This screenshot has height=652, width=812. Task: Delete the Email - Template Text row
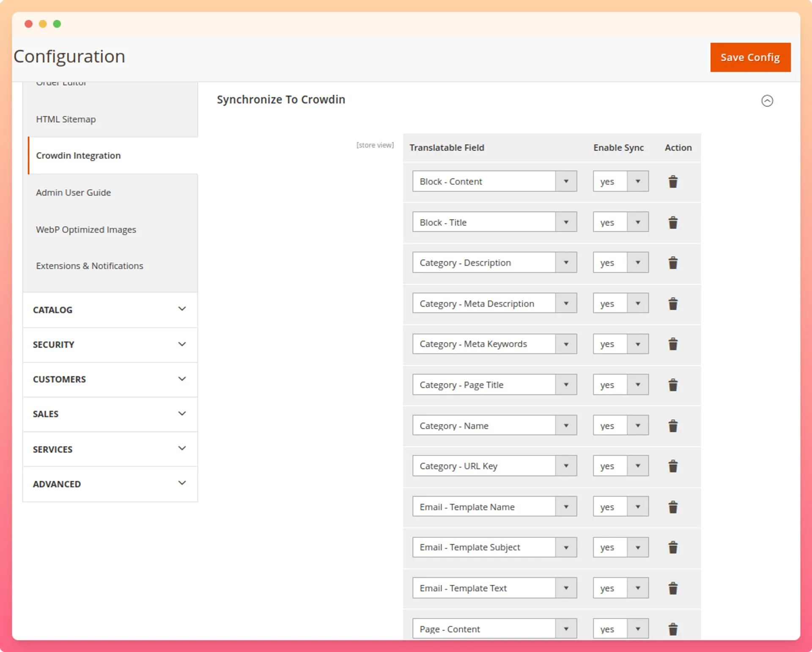coord(673,588)
